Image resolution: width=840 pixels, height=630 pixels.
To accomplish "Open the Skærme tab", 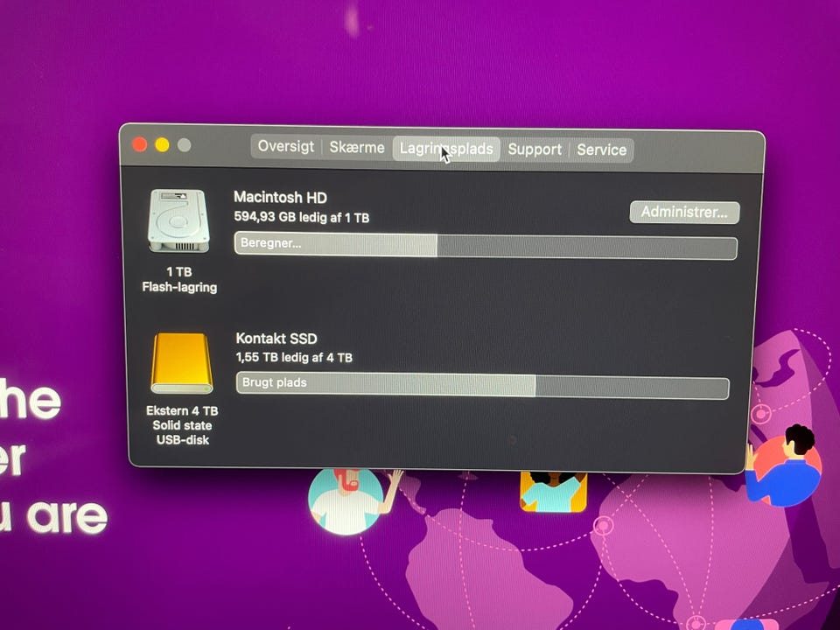I will pyautogui.click(x=357, y=147).
